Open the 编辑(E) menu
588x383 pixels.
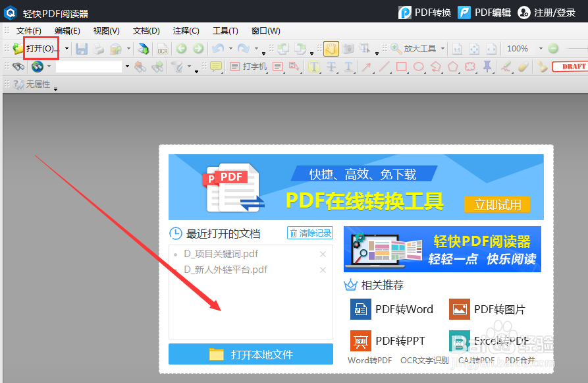[x=67, y=31]
